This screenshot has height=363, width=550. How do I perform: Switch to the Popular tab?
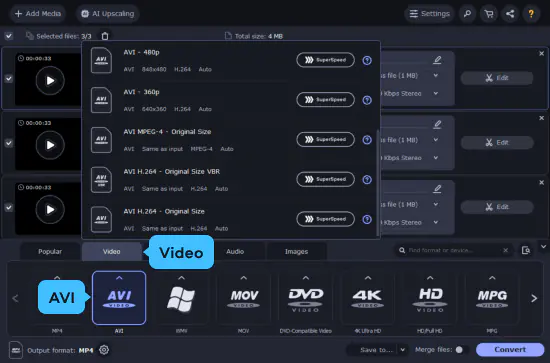[50, 251]
